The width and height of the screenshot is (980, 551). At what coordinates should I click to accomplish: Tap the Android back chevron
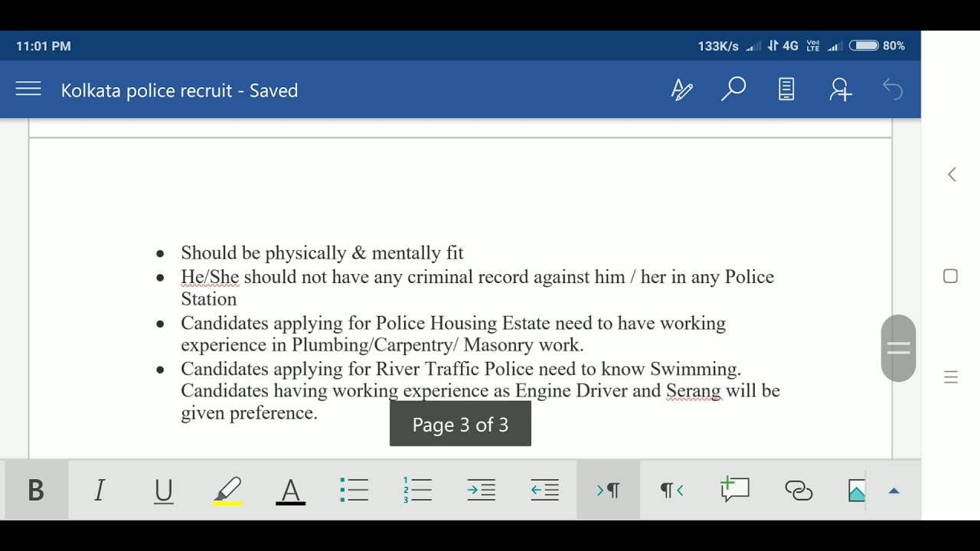(952, 174)
